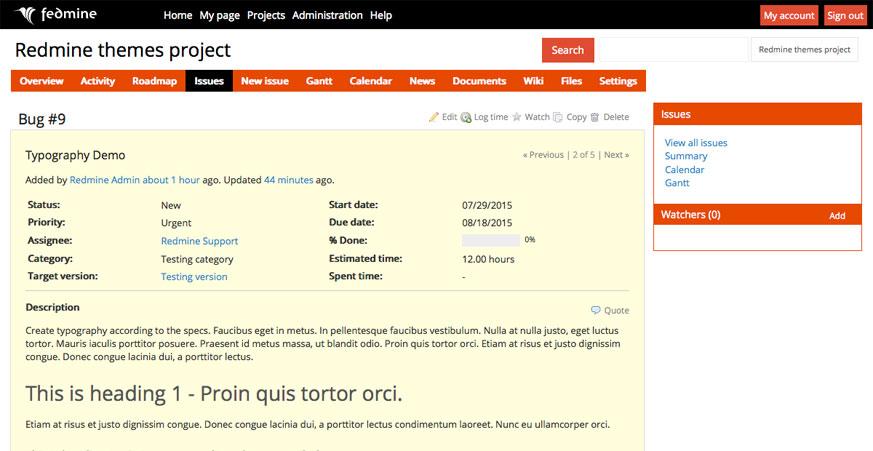Click the 'This is heading 1' heading
This screenshot has width=873, height=451.
click(x=214, y=394)
